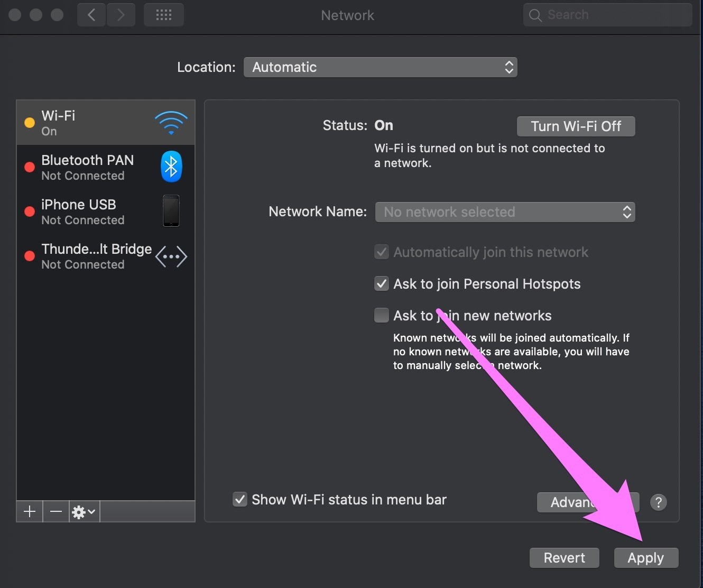This screenshot has height=588, width=703.
Task: Click the Network window title
Action: 347,15
